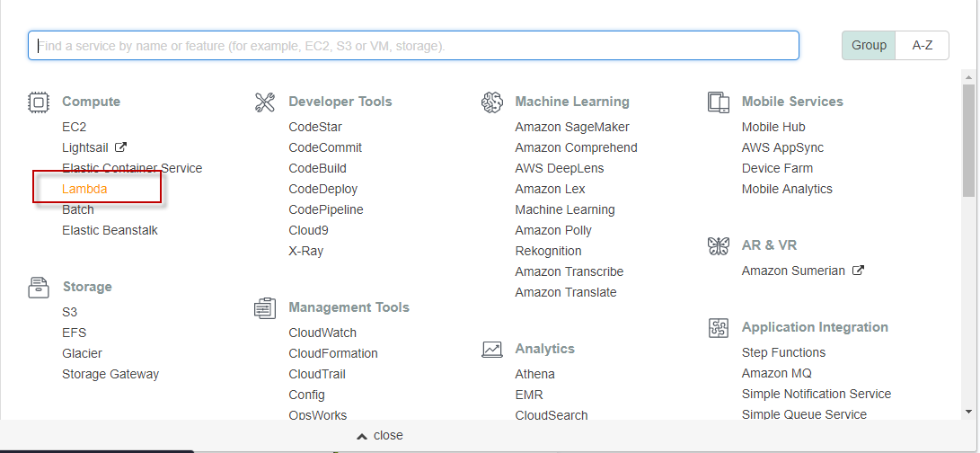
Task: Click the Storage category icon
Action: (x=38, y=288)
